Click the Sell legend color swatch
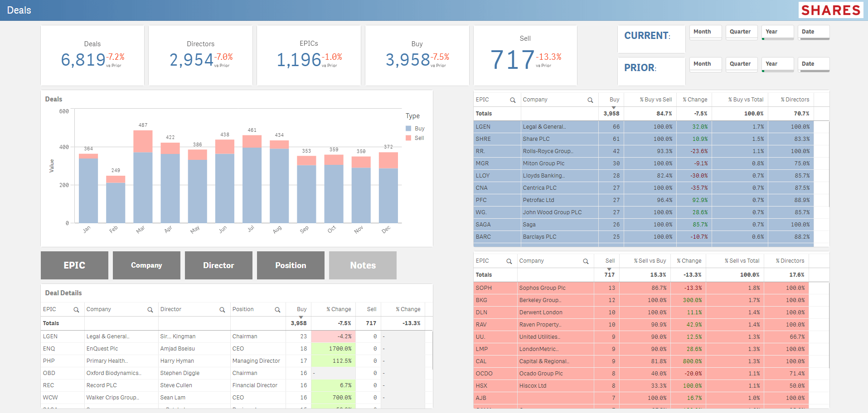The image size is (868, 413). click(x=408, y=138)
